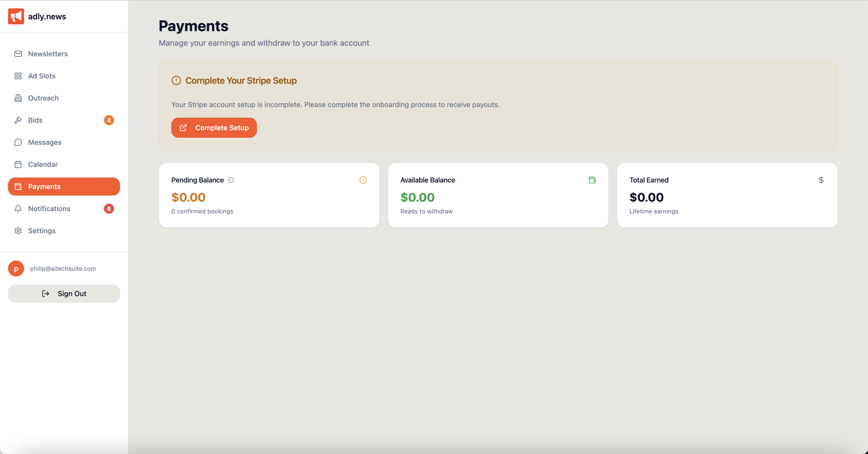Click the Notifications badge showing 8
This screenshot has width=868, height=454.
[x=109, y=209]
